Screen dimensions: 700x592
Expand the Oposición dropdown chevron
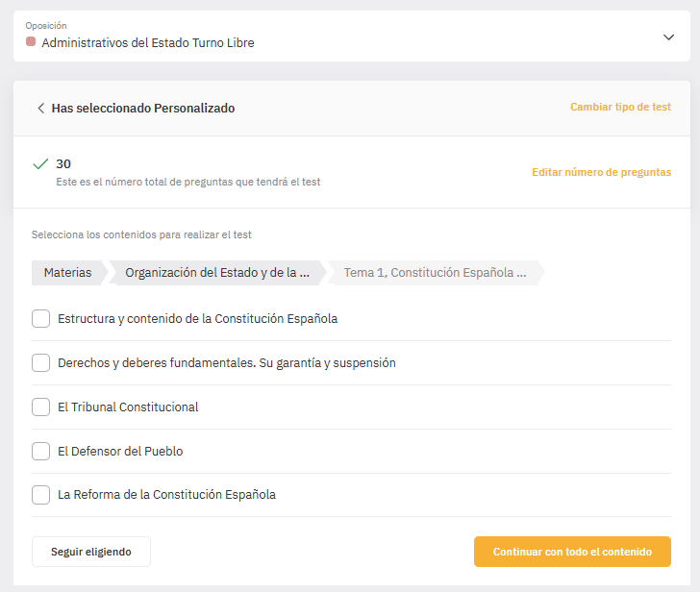point(668,37)
